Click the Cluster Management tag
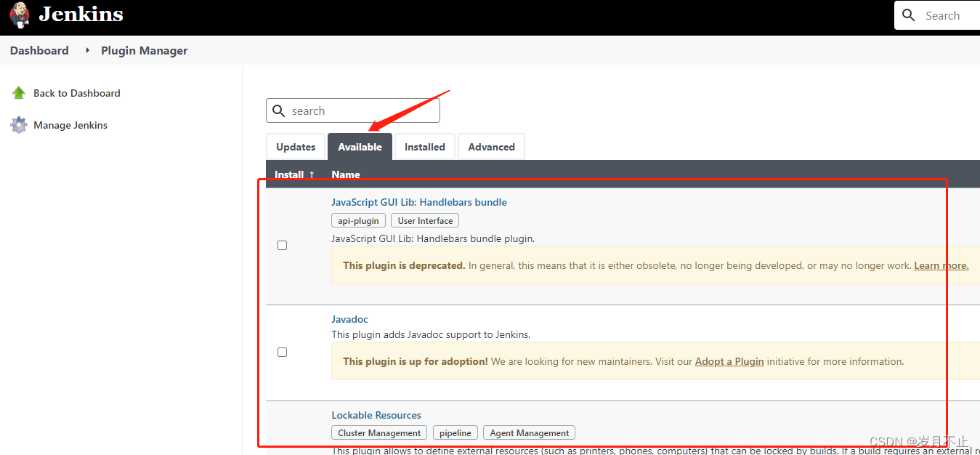The image size is (980, 455). (x=379, y=432)
